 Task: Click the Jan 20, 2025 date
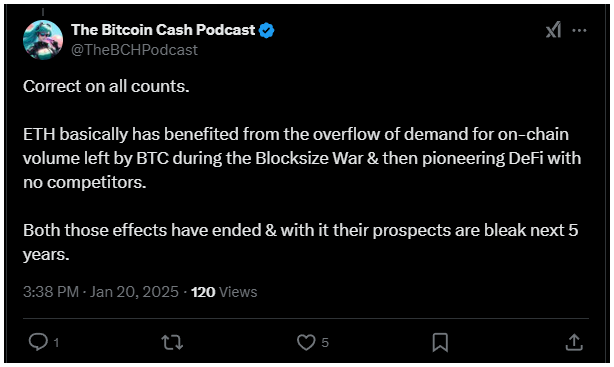coord(134,292)
